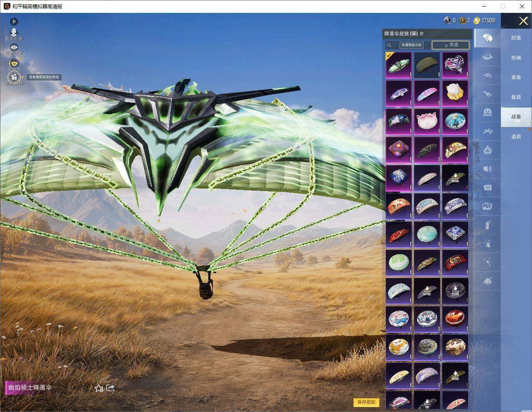Select the roast chicken category icon
Viewport: 532px width, 412px height.
488,281
